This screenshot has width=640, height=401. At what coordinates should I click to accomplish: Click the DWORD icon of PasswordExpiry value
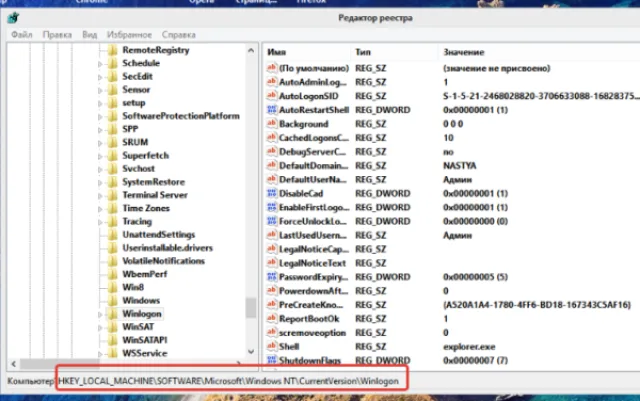(271, 277)
